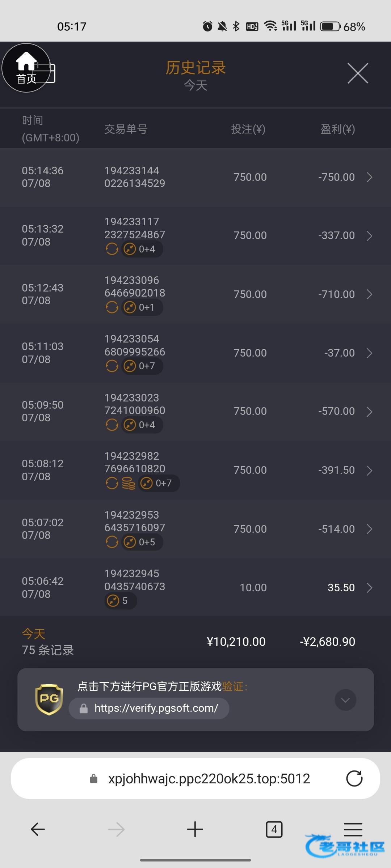Viewport: 391px width, 868px height.
Task: Open the verify.pgsoft.com link
Action: coord(156,708)
